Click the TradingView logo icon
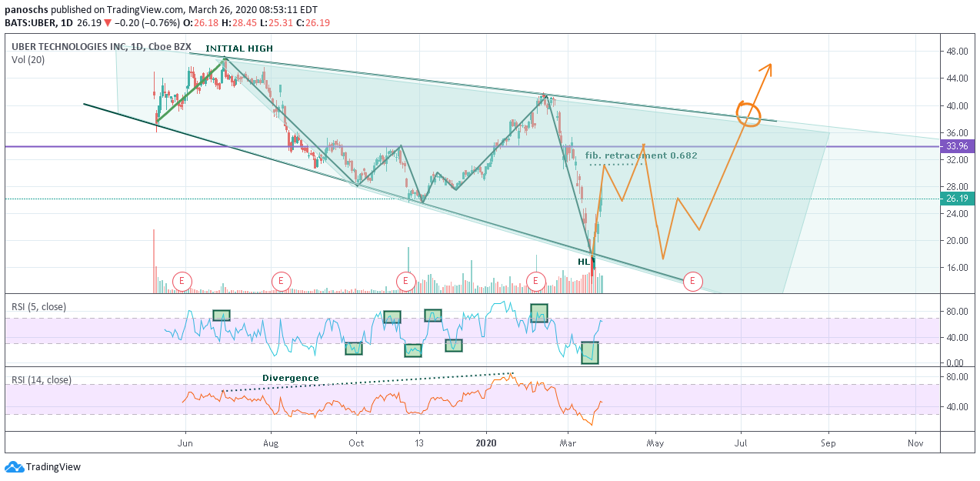This screenshot has height=481, width=980. 14,467
